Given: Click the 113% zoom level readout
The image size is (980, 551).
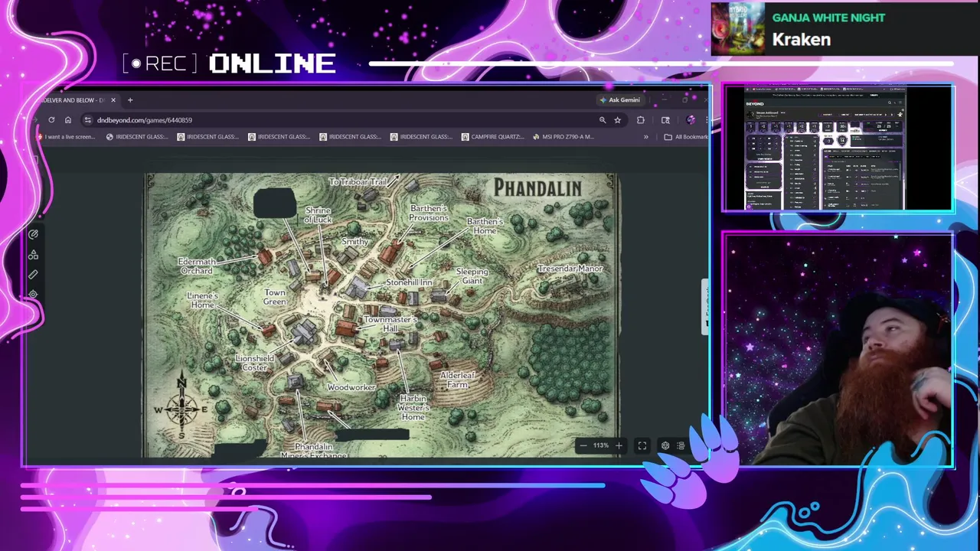Looking at the screenshot, I should pyautogui.click(x=600, y=445).
